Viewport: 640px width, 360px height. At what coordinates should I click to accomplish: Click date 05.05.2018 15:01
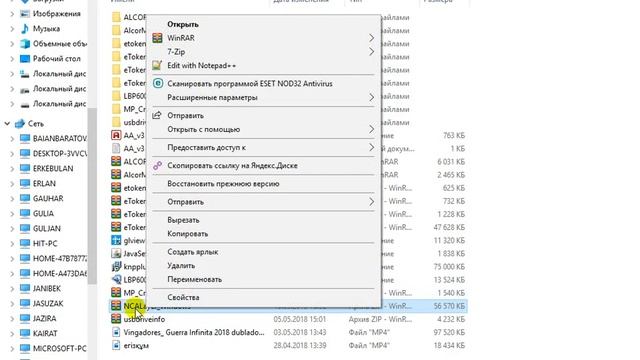click(x=300, y=319)
